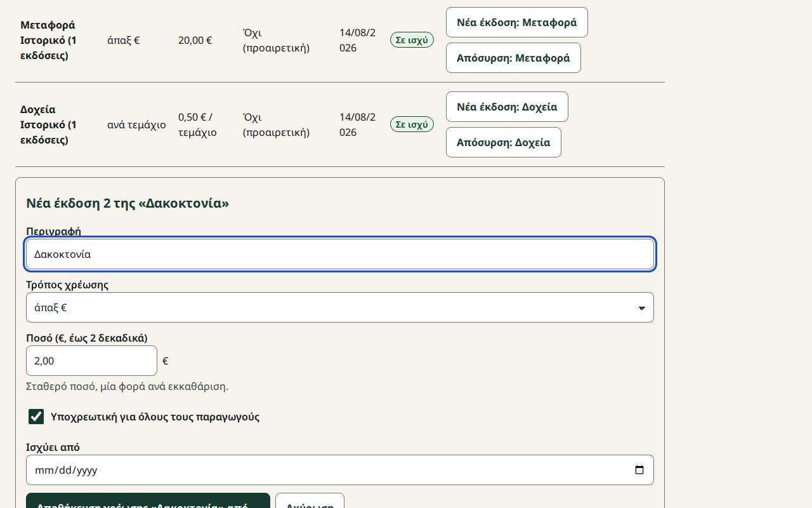Viewport: 812px width, 508px height.
Task: Click the Σε ισχύ badge in Δοχεία row
Action: click(x=412, y=124)
